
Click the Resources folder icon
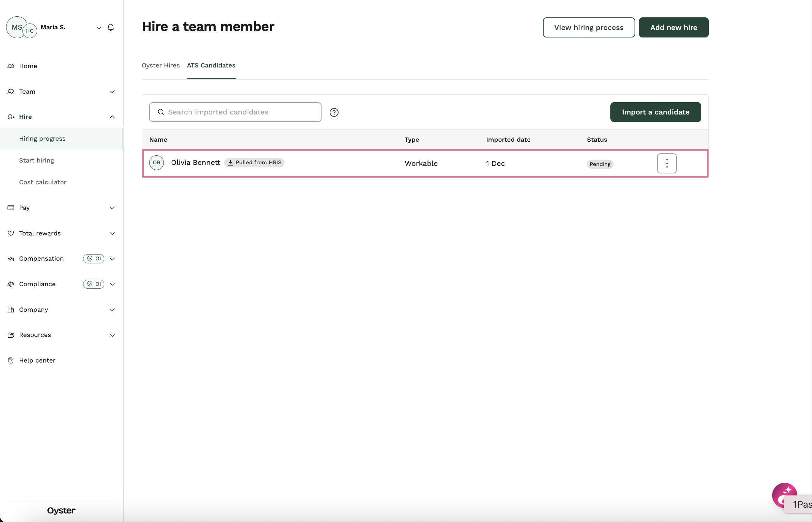[11, 335]
